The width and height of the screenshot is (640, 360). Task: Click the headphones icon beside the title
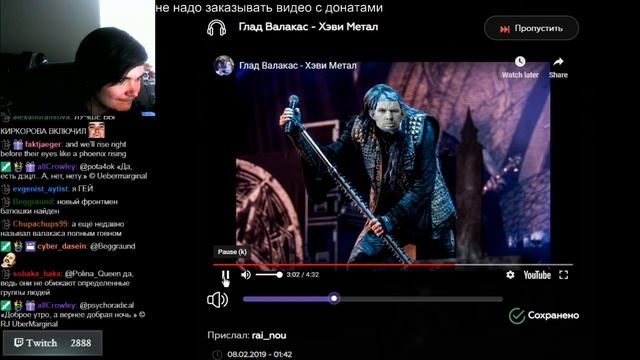tap(216, 28)
